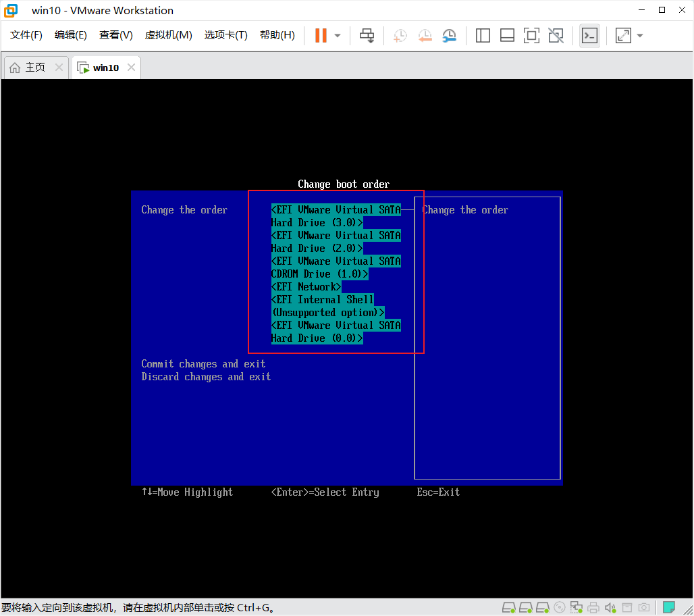Viewport: 694px width, 616px height.
Task: Close the win10 tab
Action: pyautogui.click(x=131, y=68)
